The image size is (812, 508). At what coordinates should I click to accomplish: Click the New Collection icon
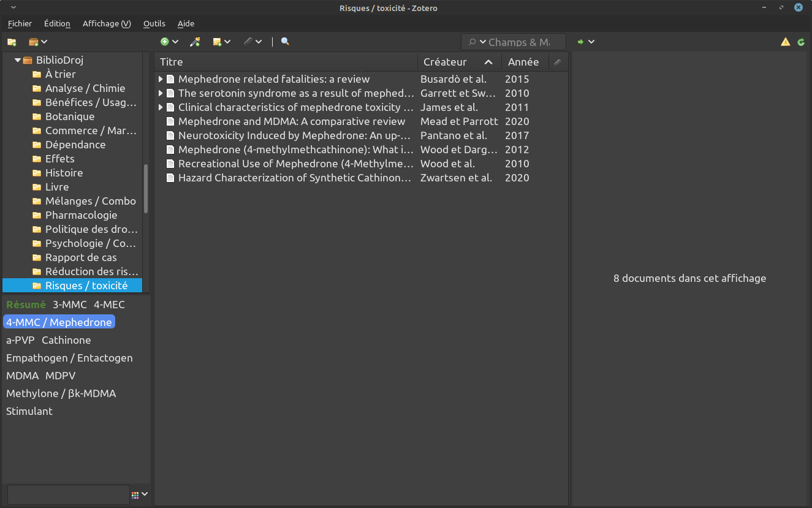[12, 42]
